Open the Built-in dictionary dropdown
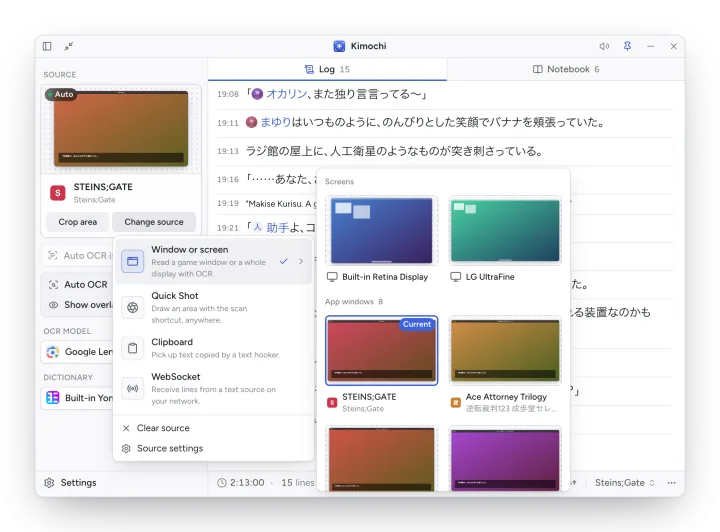This screenshot has width=720, height=532. click(x=77, y=398)
